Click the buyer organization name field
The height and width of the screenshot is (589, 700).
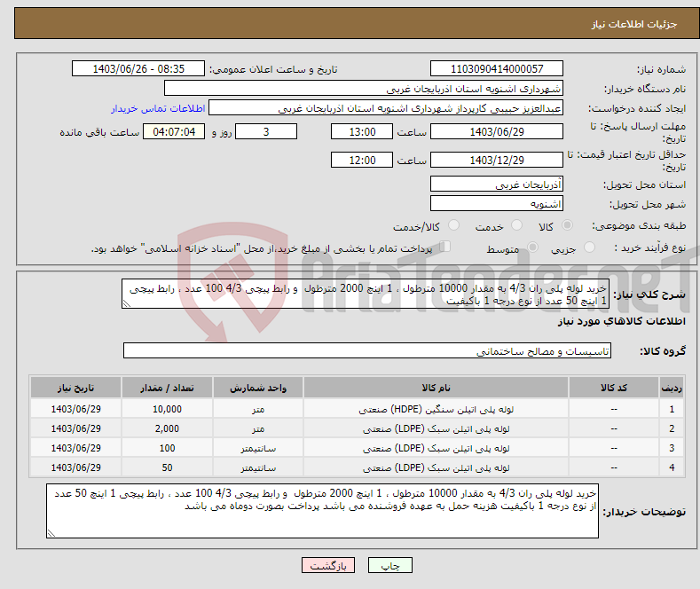(x=364, y=88)
